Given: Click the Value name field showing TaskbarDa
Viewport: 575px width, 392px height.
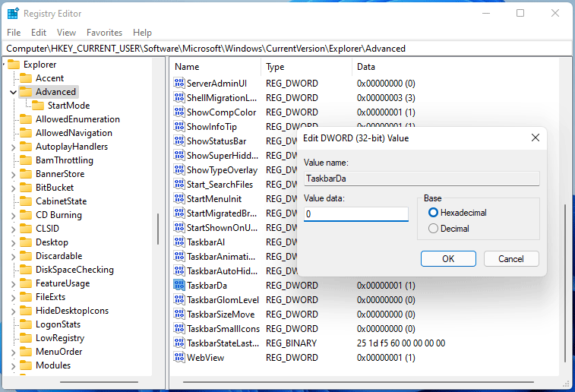Looking at the screenshot, I should click(422, 179).
